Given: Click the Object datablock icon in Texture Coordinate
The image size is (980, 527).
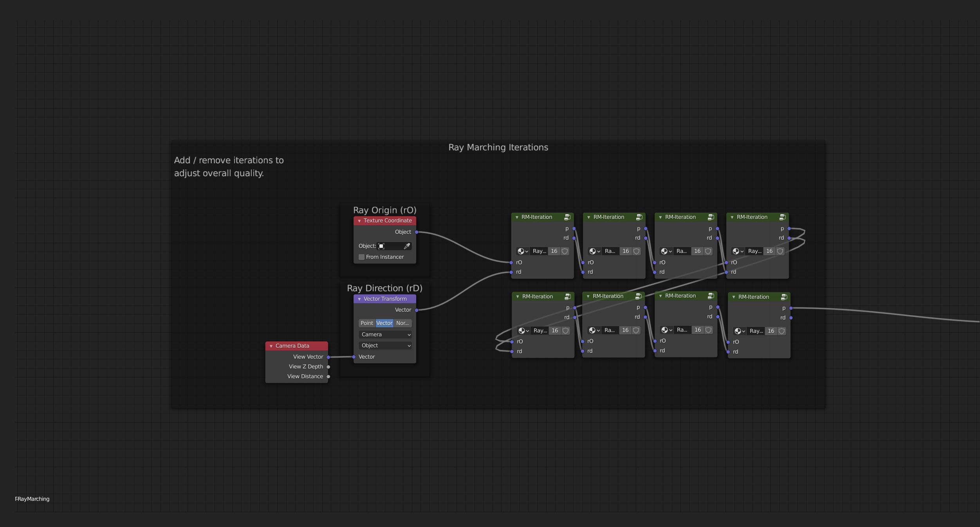Looking at the screenshot, I should [x=382, y=246].
